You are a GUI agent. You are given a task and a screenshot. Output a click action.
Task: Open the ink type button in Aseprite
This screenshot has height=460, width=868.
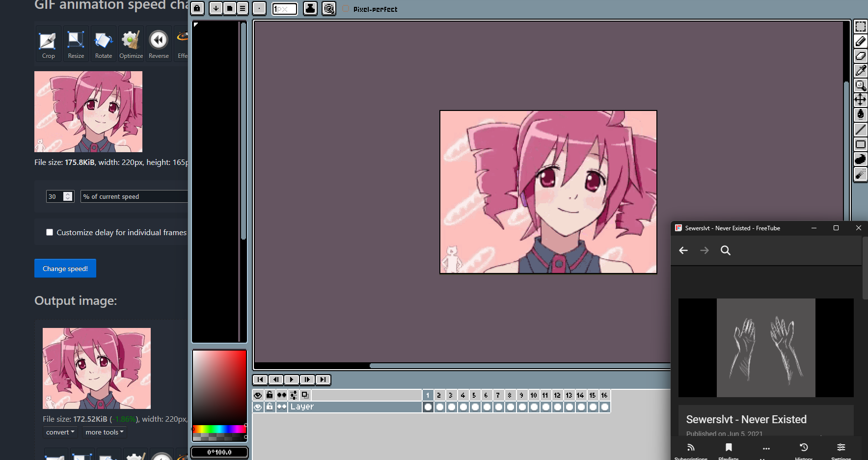pyautogui.click(x=310, y=8)
